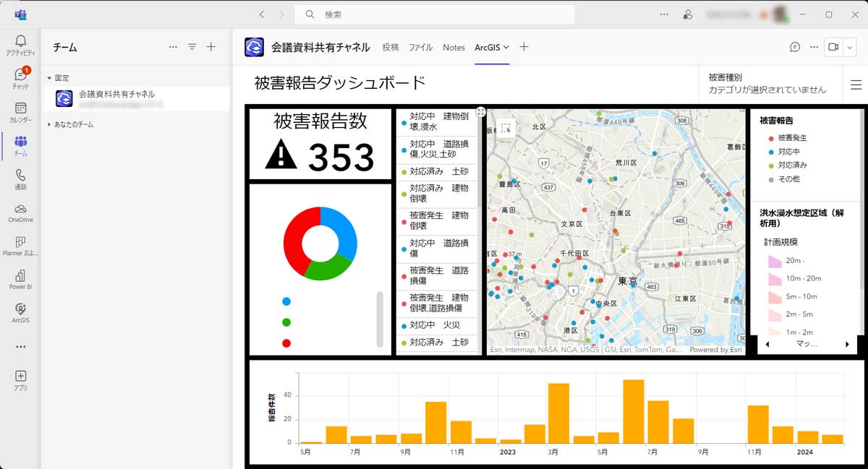The height and width of the screenshot is (469, 868).
Task: Switch to the Notes tab
Action: (454, 47)
